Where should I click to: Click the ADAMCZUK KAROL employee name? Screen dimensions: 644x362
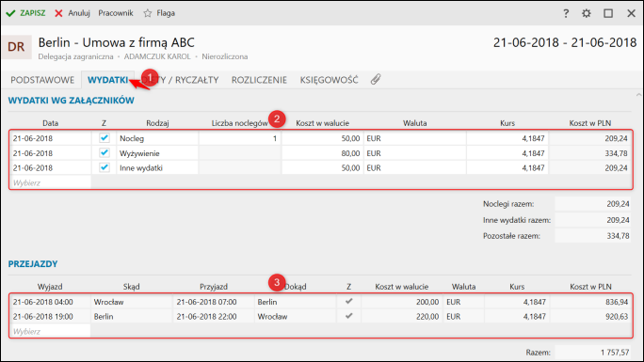pos(157,56)
